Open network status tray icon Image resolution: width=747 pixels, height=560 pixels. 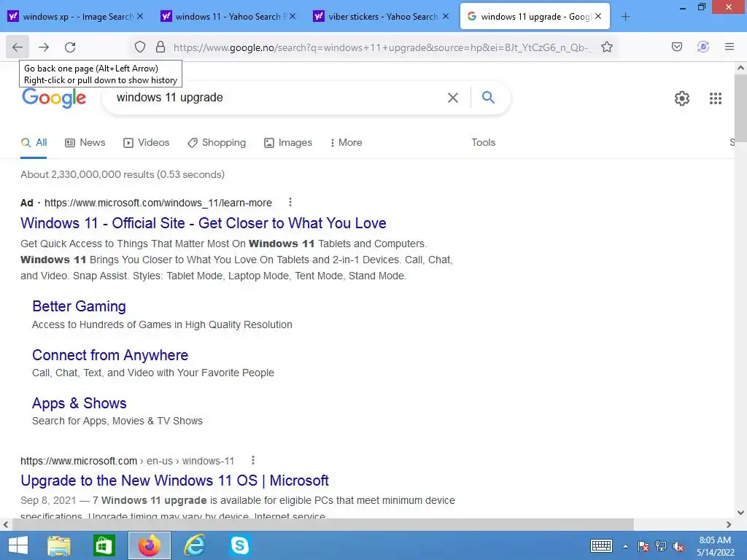[x=661, y=546]
